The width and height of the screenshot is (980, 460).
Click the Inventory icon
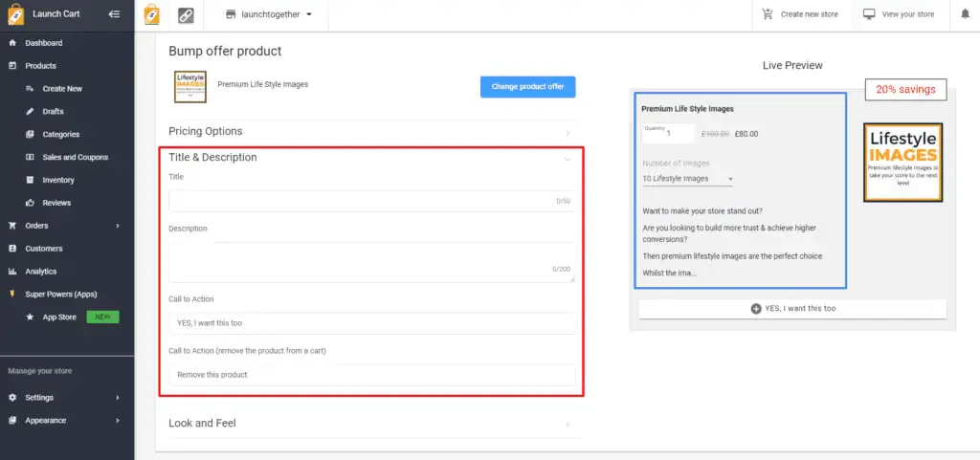pyautogui.click(x=30, y=180)
